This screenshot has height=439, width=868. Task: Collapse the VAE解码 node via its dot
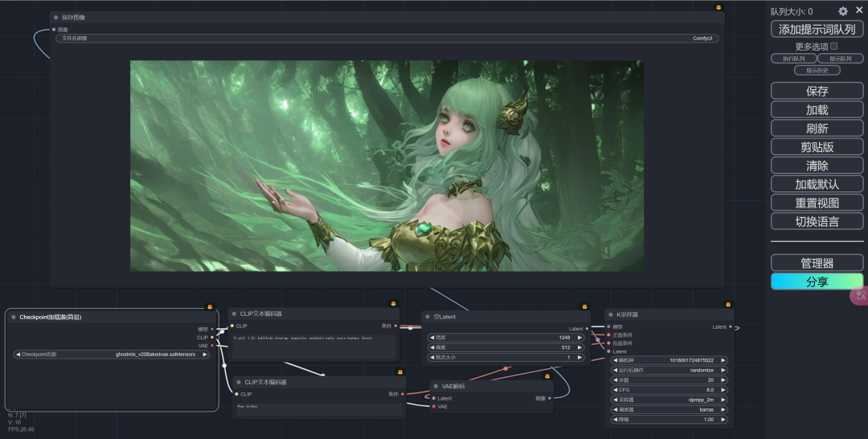point(436,387)
